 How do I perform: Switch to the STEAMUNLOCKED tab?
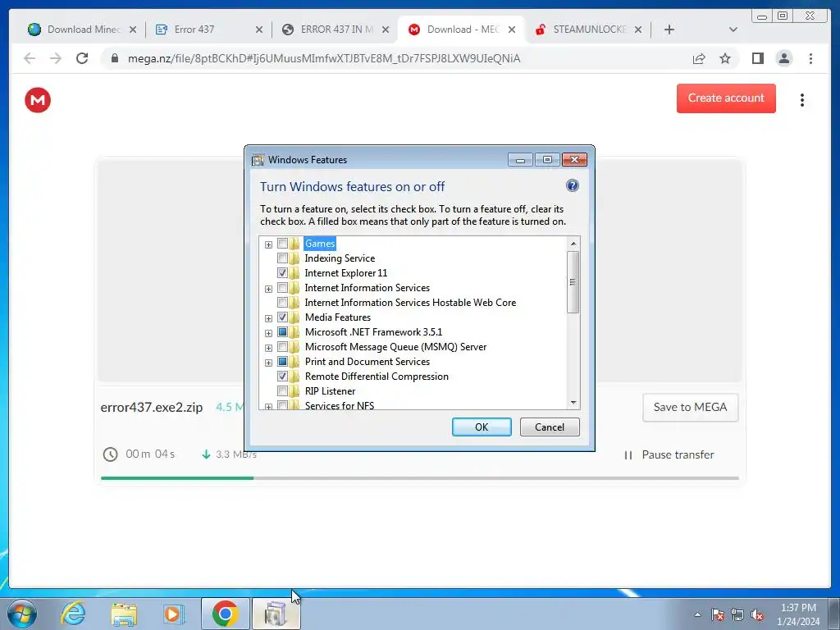pos(588,30)
